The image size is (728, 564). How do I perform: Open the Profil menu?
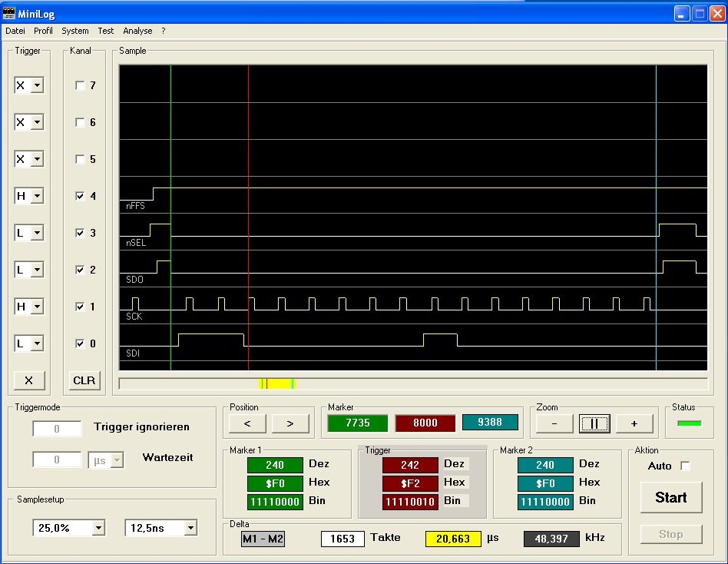43,31
